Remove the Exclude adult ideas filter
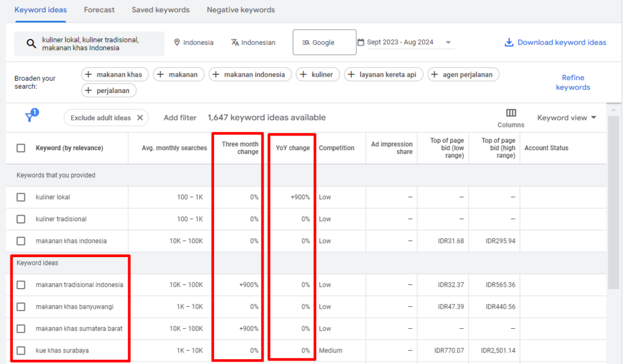The height and width of the screenshot is (364, 623). (x=140, y=117)
